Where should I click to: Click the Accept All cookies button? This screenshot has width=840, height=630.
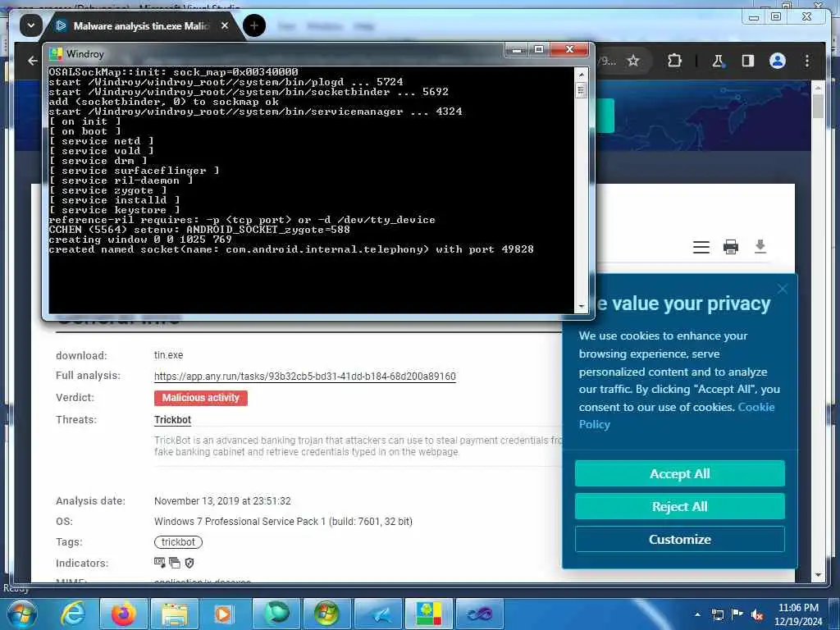point(680,473)
